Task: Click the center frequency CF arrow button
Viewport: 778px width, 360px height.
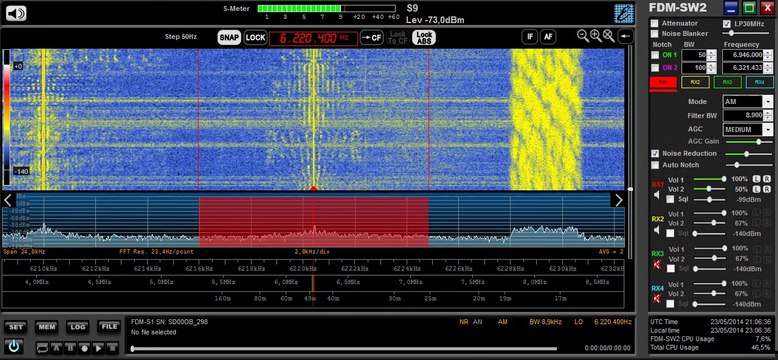Action: tap(372, 38)
